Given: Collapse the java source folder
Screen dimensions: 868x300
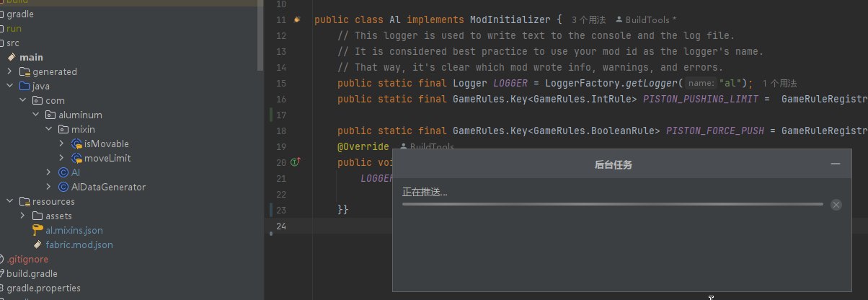Looking at the screenshot, I should tap(9, 86).
